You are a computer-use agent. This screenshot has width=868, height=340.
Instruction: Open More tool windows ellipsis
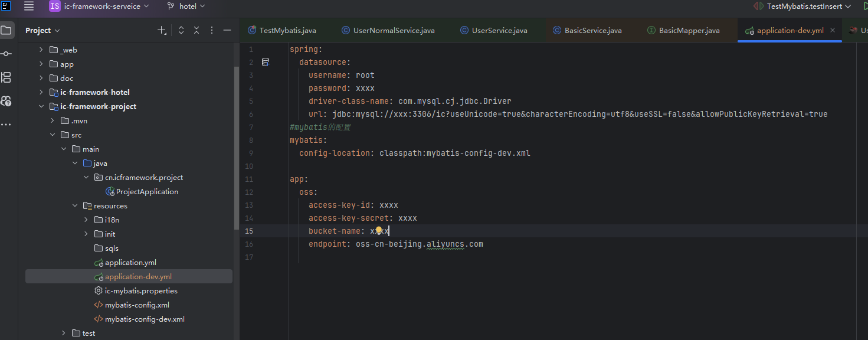tap(6, 125)
